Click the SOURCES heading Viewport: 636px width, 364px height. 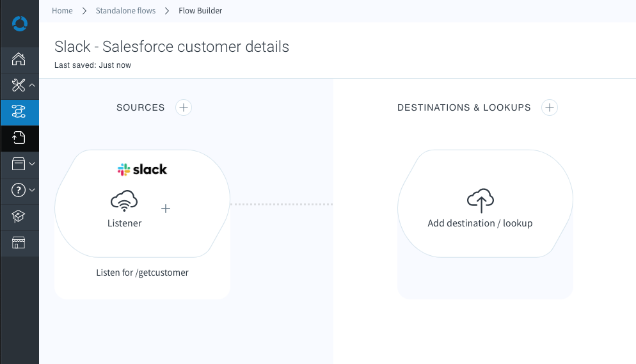141,107
